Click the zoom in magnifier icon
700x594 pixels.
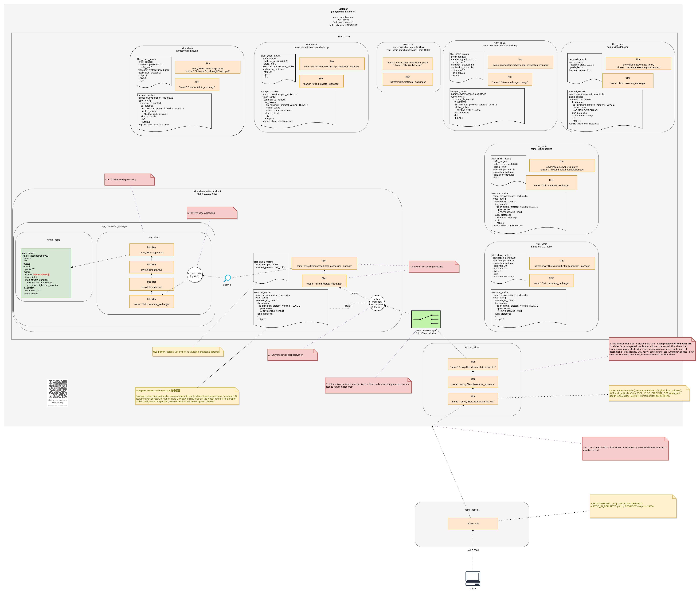coord(227,278)
